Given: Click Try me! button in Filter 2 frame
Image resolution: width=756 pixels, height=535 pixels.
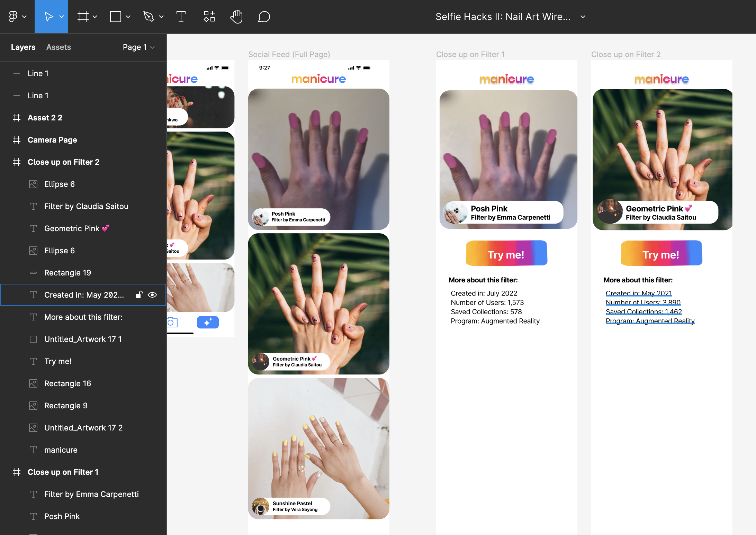Looking at the screenshot, I should click(x=661, y=254).
